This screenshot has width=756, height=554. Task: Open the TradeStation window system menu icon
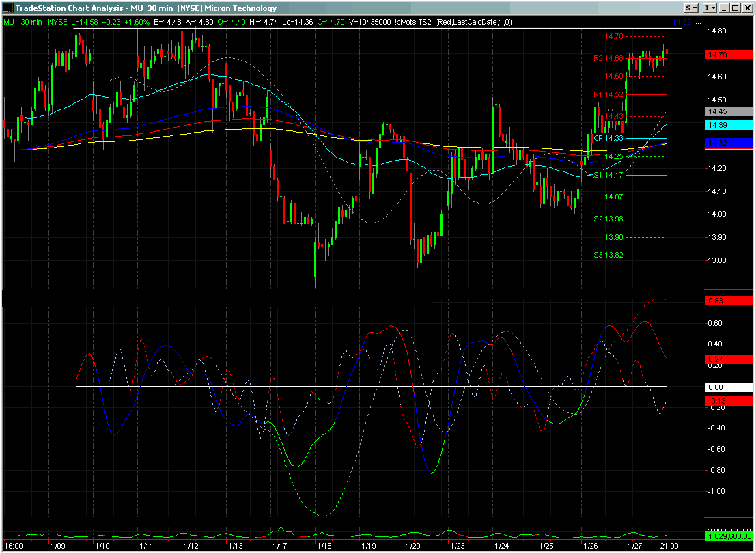[x=8, y=8]
